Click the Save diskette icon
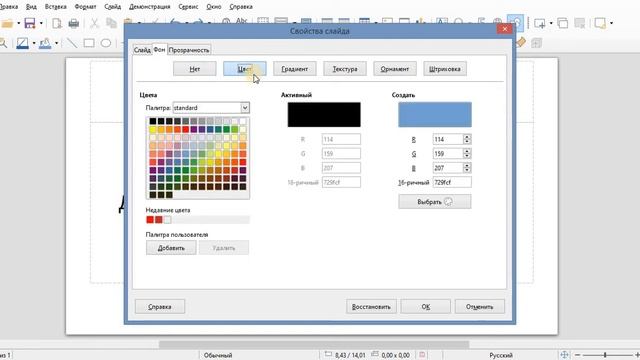Screen dimensions: 640x360 tap(30, 23)
